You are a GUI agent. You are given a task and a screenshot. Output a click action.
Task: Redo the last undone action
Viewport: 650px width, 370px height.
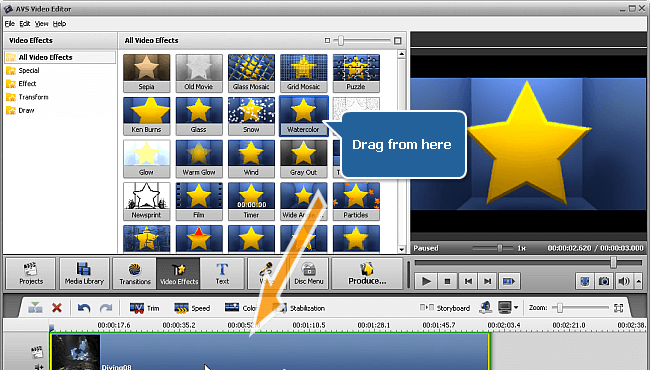(106, 308)
